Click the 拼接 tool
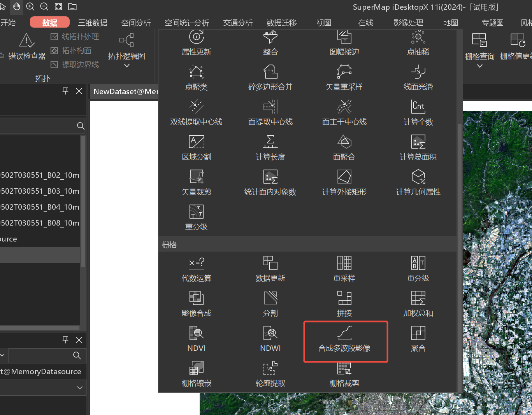 [344, 305]
